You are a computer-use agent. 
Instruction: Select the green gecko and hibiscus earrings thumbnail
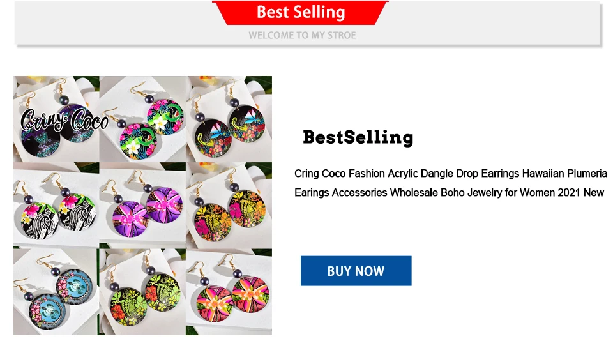point(142,119)
